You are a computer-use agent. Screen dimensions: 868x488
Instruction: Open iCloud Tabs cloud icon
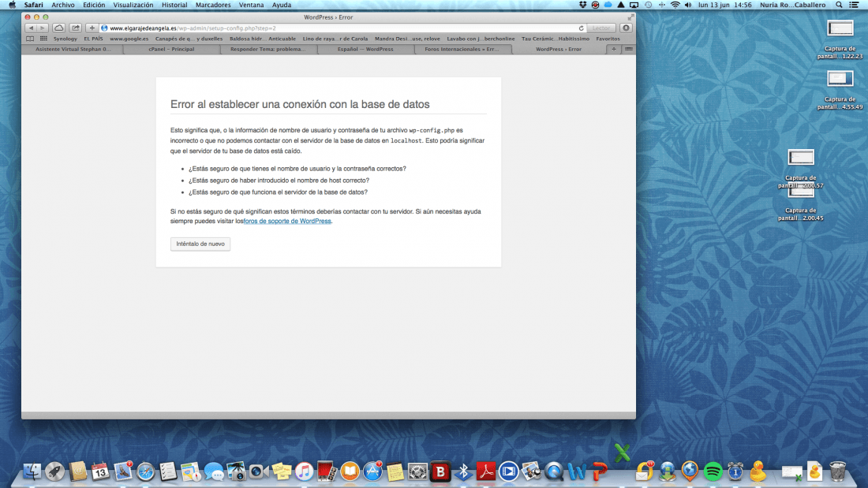pyautogui.click(x=58, y=28)
